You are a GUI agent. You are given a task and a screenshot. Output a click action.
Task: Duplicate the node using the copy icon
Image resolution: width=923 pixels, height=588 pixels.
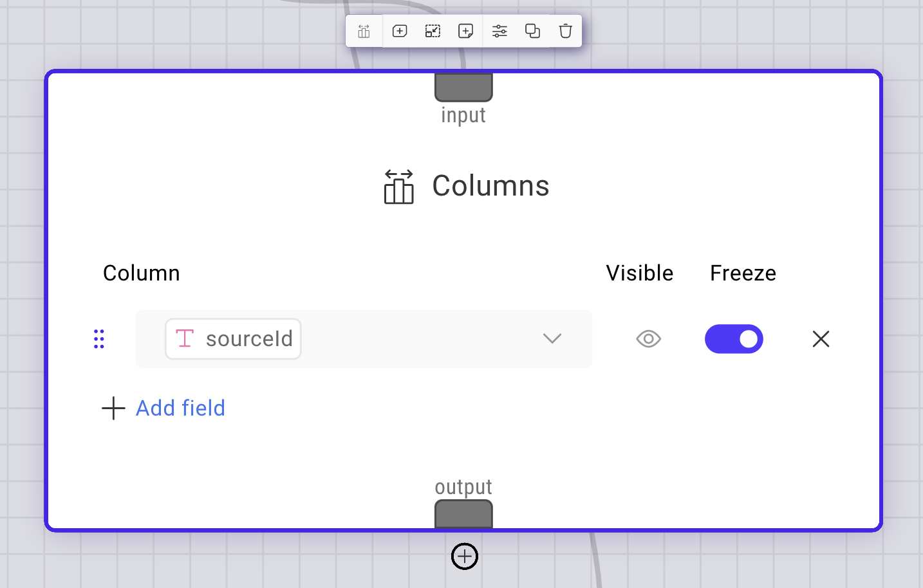532,31
